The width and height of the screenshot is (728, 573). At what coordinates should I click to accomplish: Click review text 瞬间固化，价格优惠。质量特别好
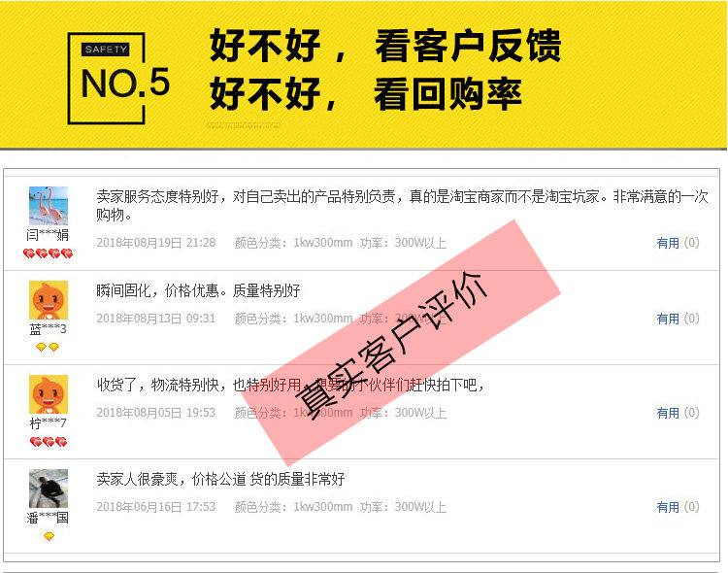click(x=198, y=291)
